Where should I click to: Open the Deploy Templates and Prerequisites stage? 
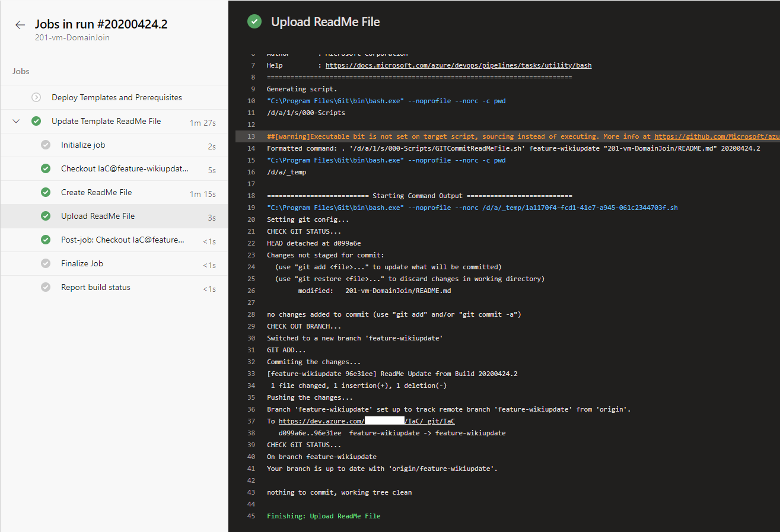[x=116, y=97]
